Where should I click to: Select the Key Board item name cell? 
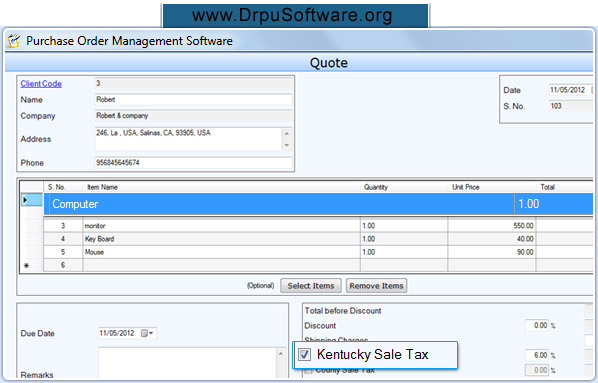[x=222, y=239]
